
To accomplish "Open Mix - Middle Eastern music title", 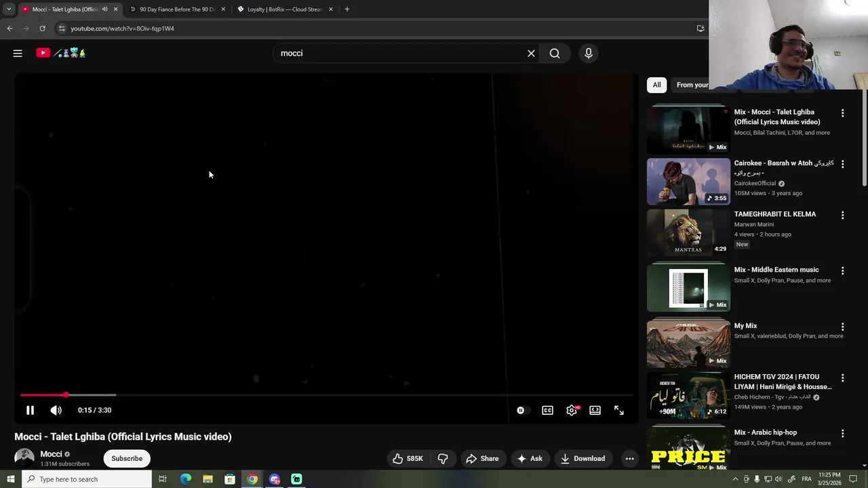I will (776, 270).
